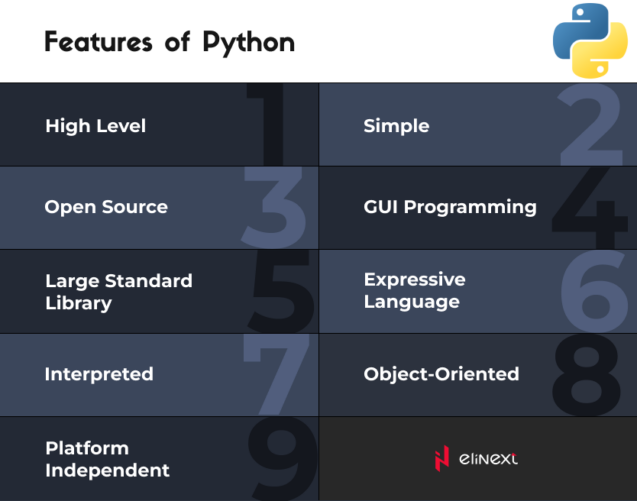637x501 pixels.
Task: Click the large number 1 graphic
Action: 268,125
